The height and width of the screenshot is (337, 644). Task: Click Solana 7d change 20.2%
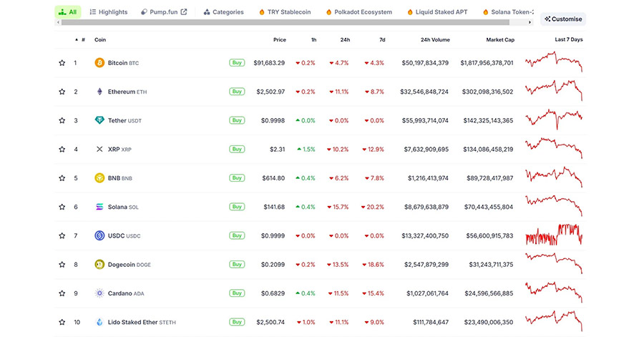tap(373, 207)
